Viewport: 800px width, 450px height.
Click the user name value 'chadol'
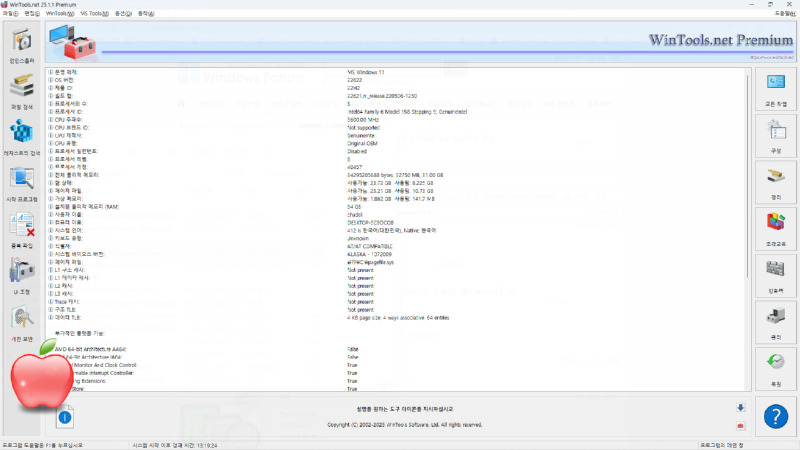tap(355, 215)
